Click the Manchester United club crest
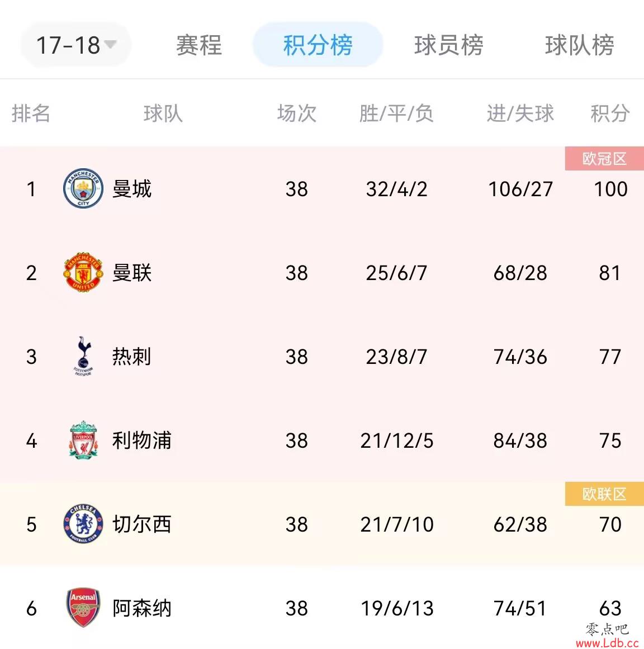The image size is (644, 649). coord(83,272)
